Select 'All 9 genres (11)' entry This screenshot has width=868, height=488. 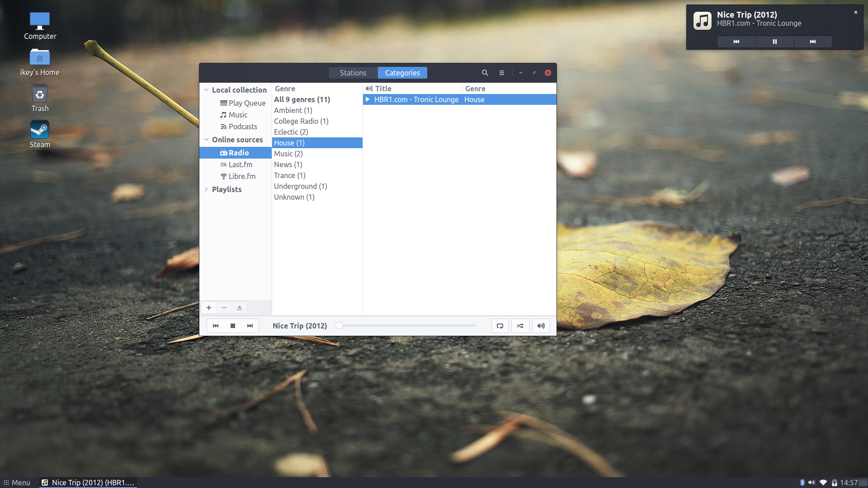[x=317, y=99]
